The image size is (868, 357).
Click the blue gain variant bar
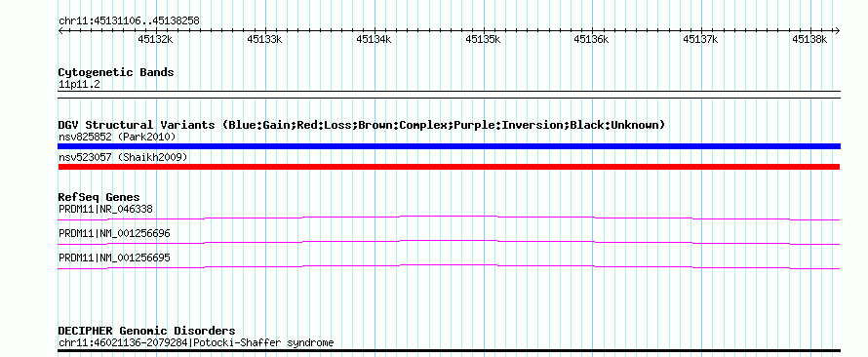[x=449, y=146]
